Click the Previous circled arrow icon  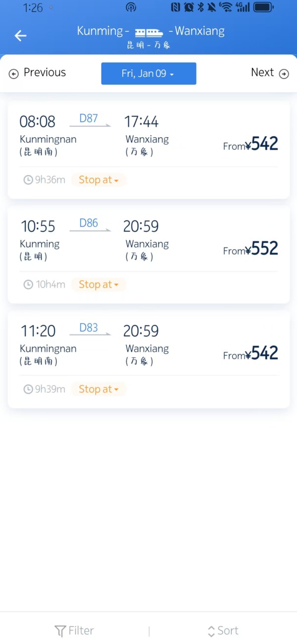[13, 73]
